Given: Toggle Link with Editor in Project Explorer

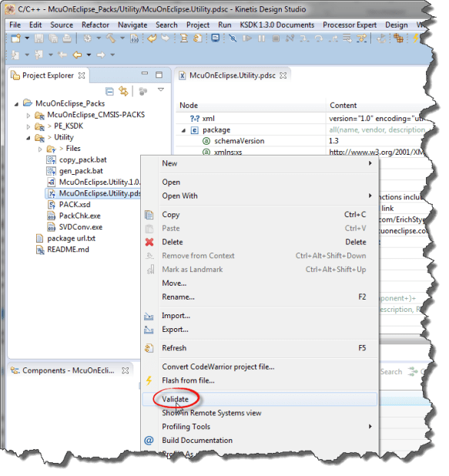Looking at the screenshot, I should (123, 91).
